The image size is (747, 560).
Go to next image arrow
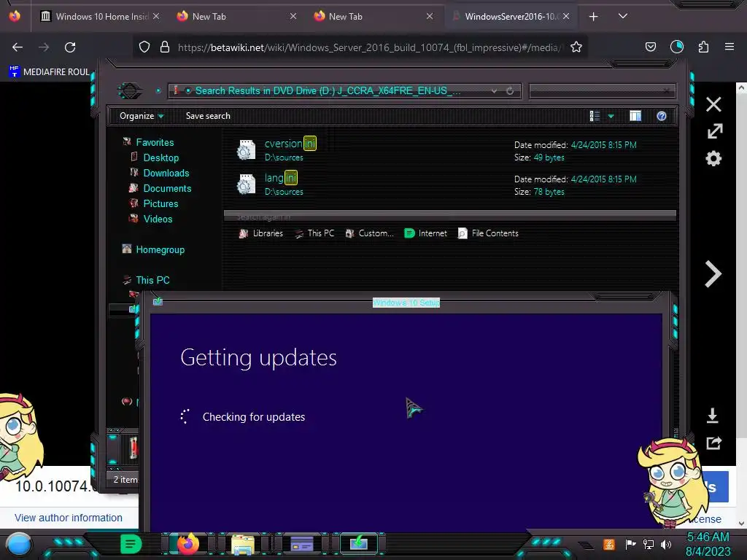[713, 274]
